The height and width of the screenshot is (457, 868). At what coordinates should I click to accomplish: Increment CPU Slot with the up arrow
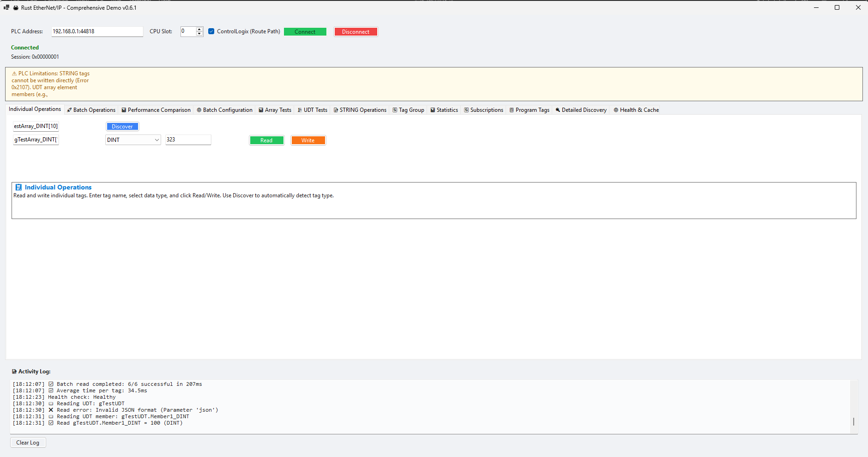[x=199, y=29]
